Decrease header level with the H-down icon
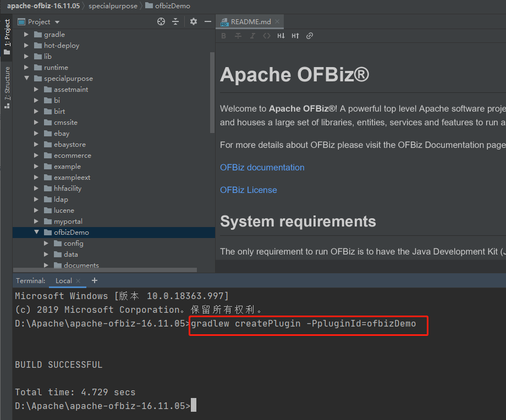The width and height of the screenshot is (506, 420). pos(281,36)
